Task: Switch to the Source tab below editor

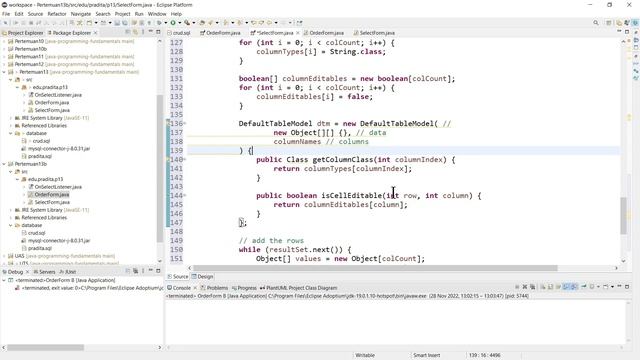Action: [178, 276]
